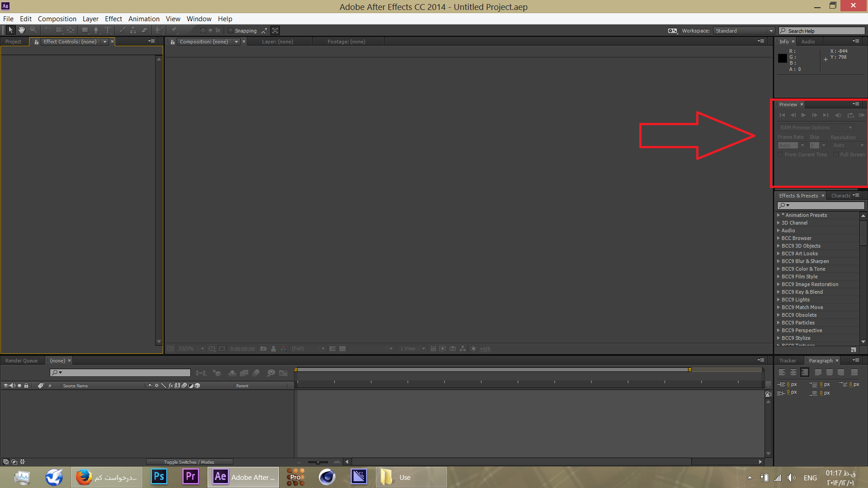Toggle lock on Composition viewer panel
The height and width of the screenshot is (488, 868).
click(x=173, y=42)
